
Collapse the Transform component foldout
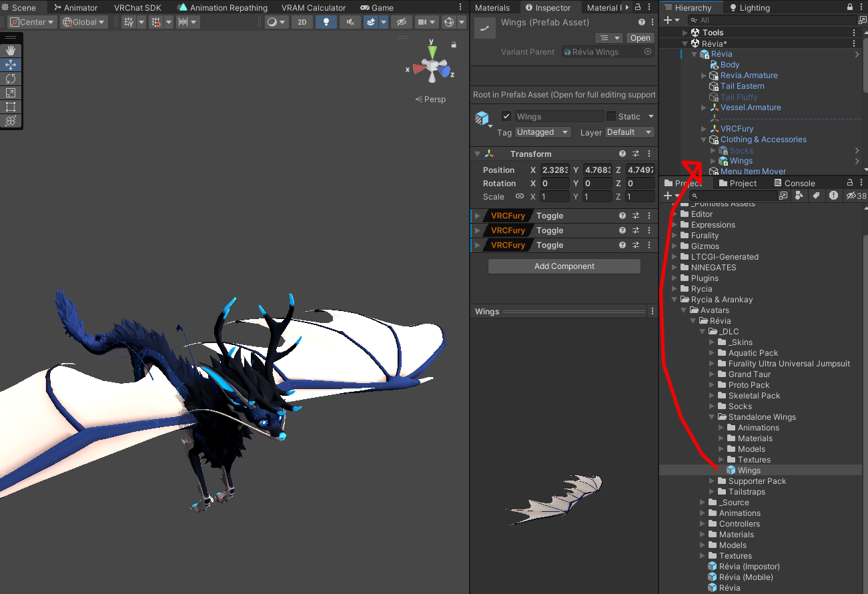pos(477,154)
